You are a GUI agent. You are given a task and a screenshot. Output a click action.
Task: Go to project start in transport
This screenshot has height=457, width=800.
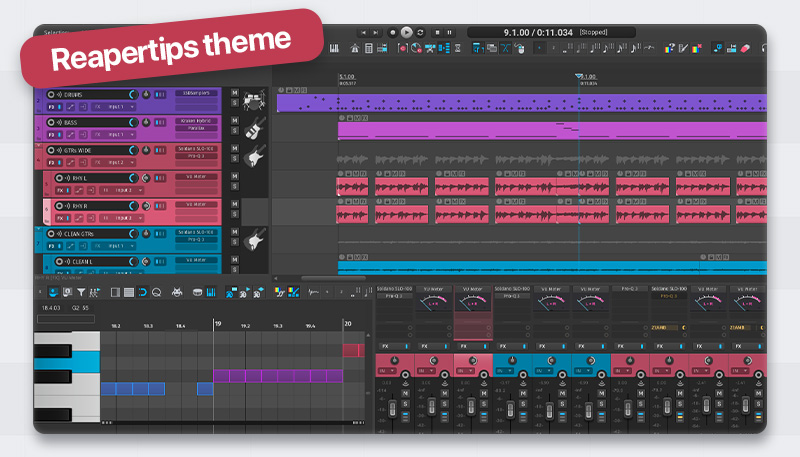[363, 32]
